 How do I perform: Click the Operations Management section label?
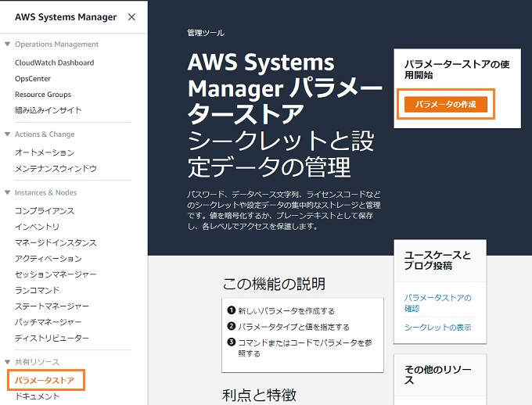point(56,44)
